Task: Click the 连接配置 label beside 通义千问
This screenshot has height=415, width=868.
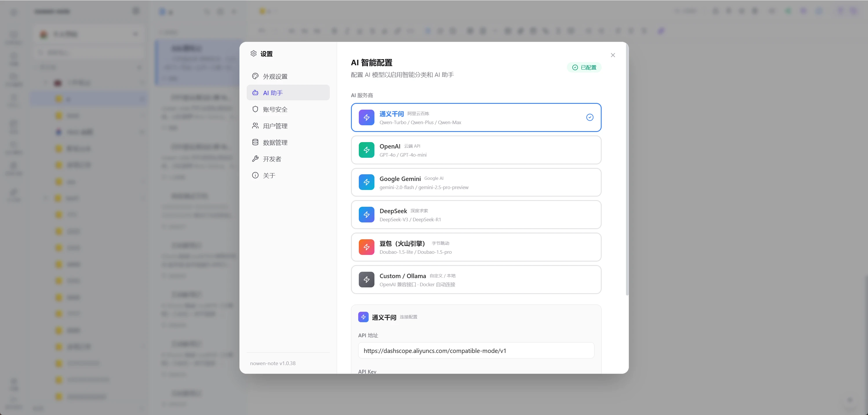Action: point(408,317)
